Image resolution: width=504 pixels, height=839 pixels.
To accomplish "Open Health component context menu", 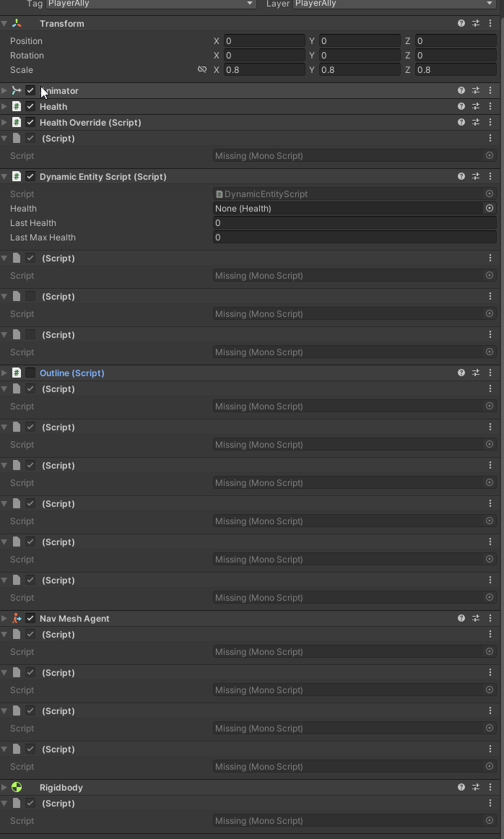I will coord(490,107).
